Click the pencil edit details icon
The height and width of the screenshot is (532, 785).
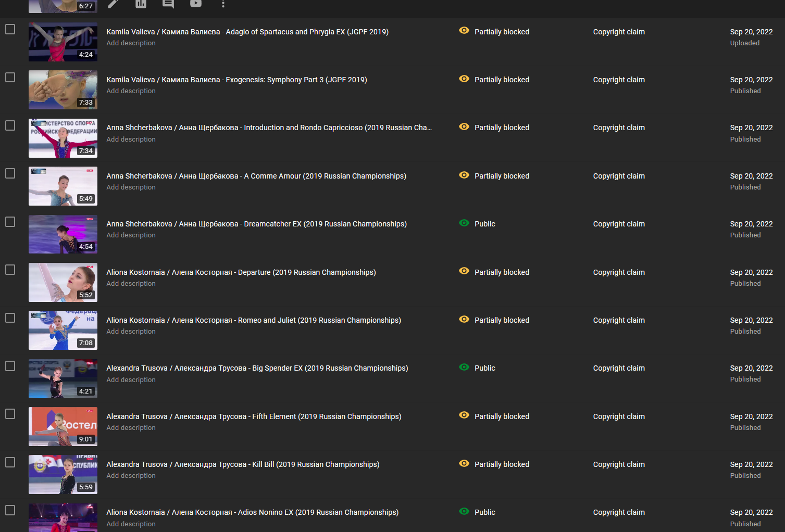pos(113,4)
